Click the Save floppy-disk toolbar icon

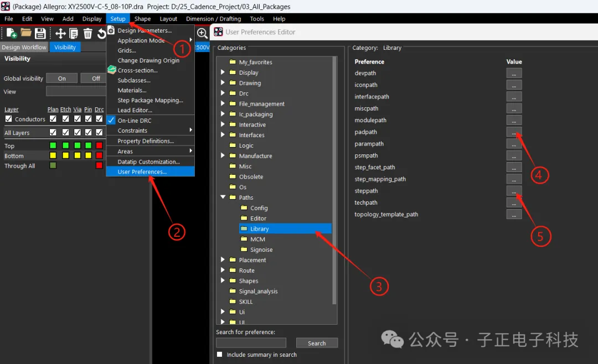40,34
